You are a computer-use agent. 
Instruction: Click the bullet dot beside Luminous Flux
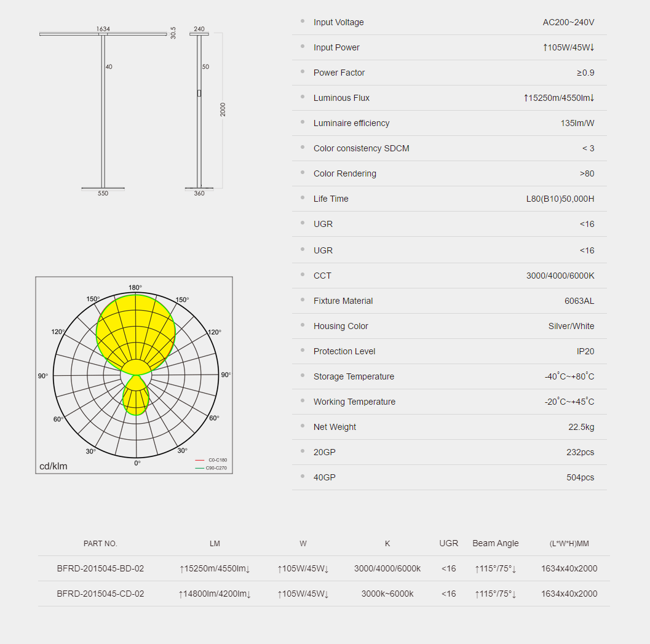pos(303,97)
